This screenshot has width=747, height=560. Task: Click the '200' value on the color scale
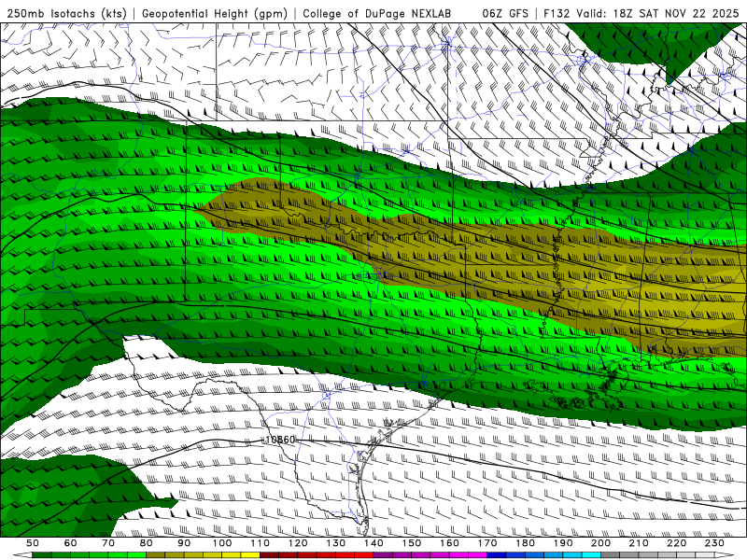pyautogui.click(x=600, y=543)
